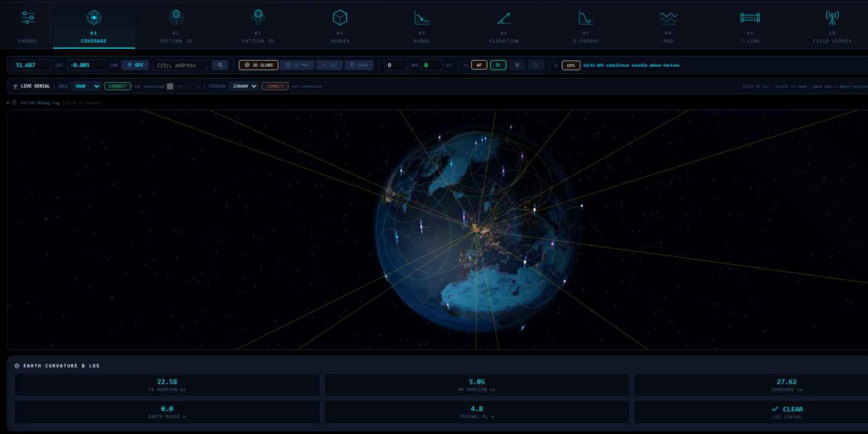Expand the Serial Debug Log
Image resolution: width=868 pixels, height=434 pixels.
pos(55,103)
